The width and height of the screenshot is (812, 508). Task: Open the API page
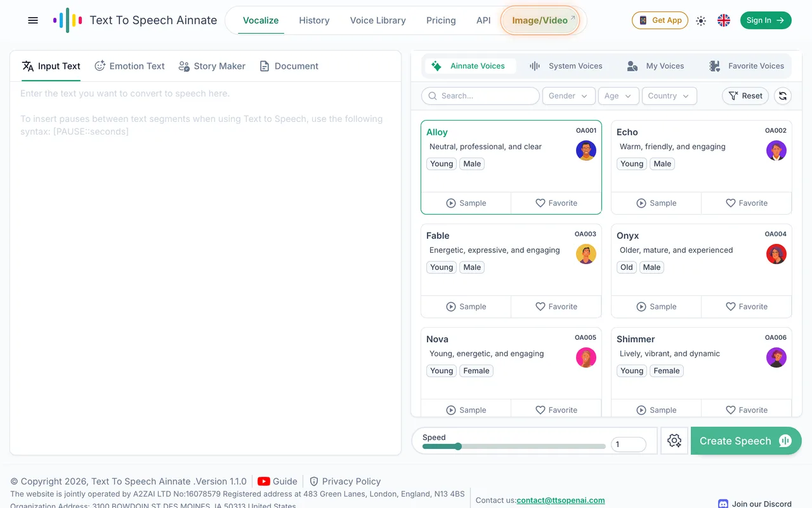483,20
